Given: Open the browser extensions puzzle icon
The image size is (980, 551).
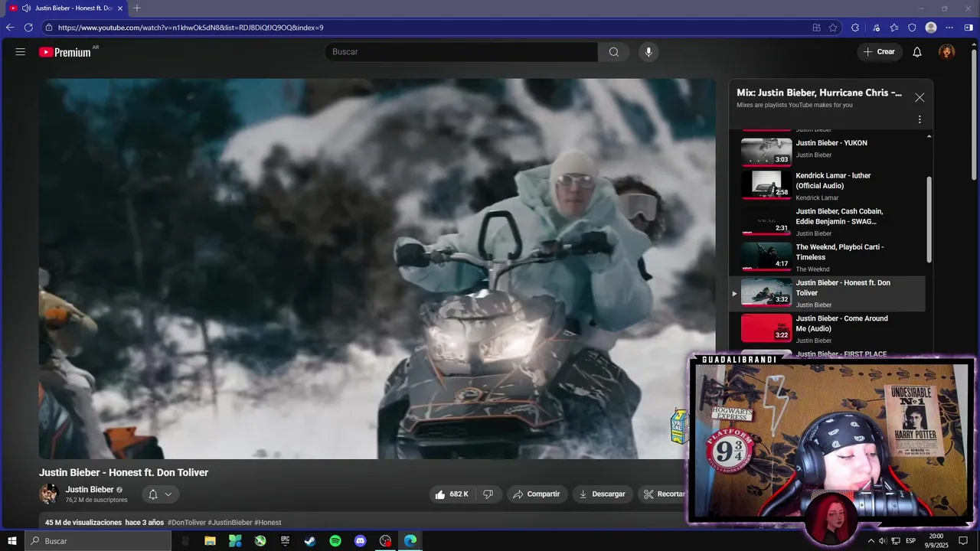Looking at the screenshot, I should click(855, 28).
